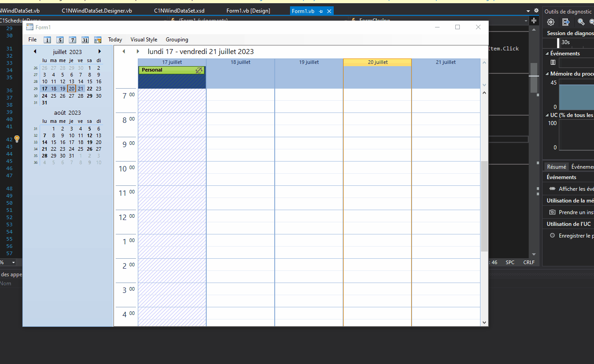Click the camera snapshot icon in diagnostics
Viewport: 594px width, 364px height.
pyautogui.click(x=553, y=212)
